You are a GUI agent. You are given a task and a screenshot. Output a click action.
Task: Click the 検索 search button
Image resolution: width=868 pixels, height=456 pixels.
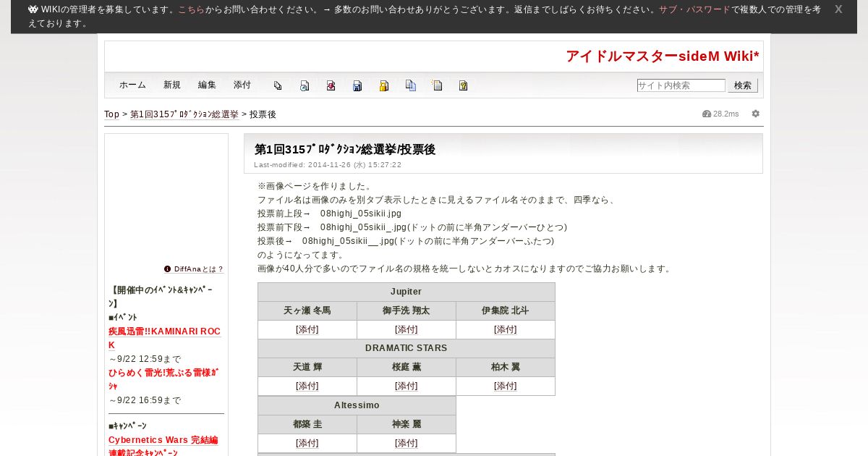pos(743,85)
